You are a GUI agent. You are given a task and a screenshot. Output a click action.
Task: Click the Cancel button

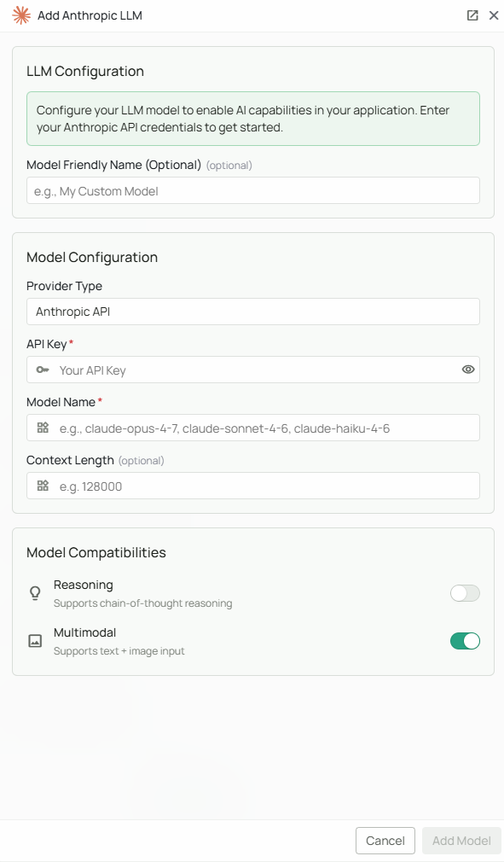click(385, 841)
